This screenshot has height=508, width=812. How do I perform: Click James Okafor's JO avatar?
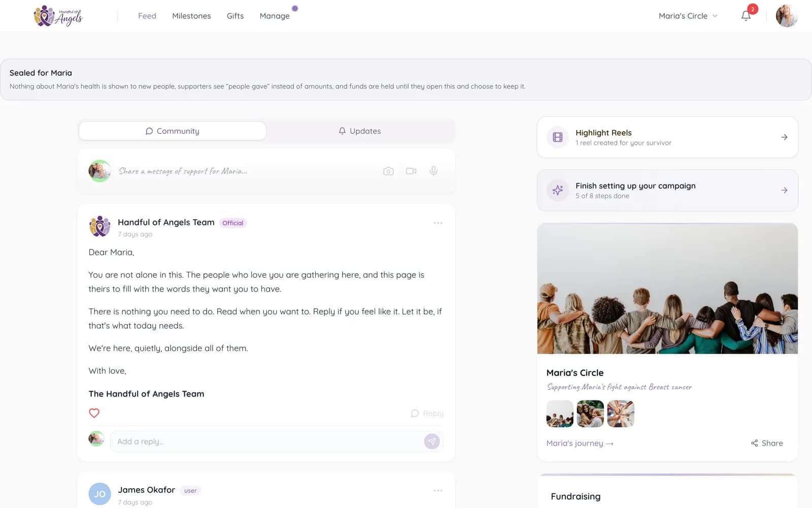[100, 494]
